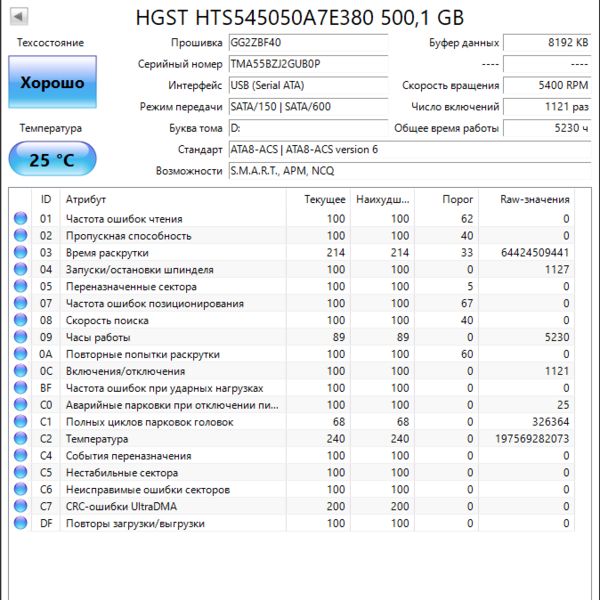Click raw value 19756928207З of Температура row
The height and width of the screenshot is (600, 600).
[532, 439]
